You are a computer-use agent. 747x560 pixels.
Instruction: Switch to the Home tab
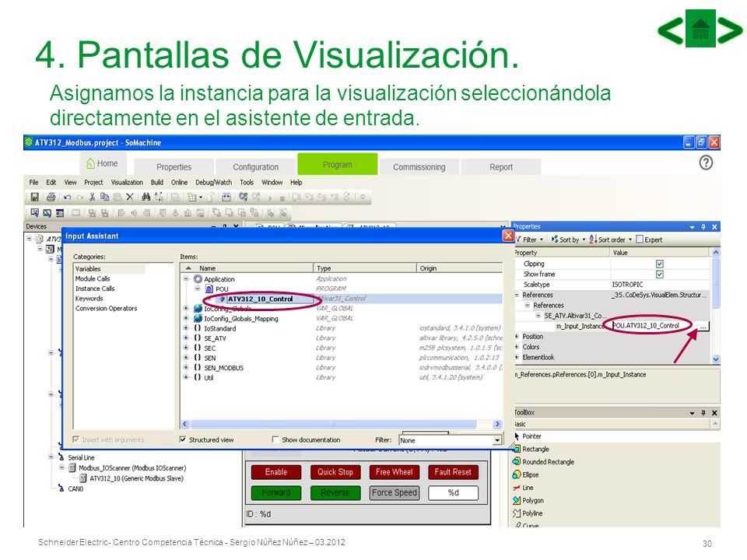coord(102,163)
